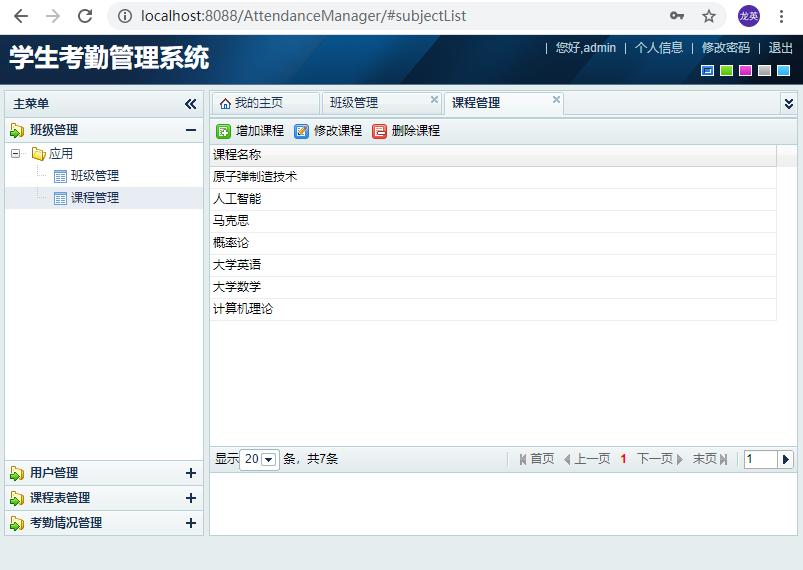Open the Chrome profile avatar
This screenshot has height=570, width=803.
(x=749, y=16)
